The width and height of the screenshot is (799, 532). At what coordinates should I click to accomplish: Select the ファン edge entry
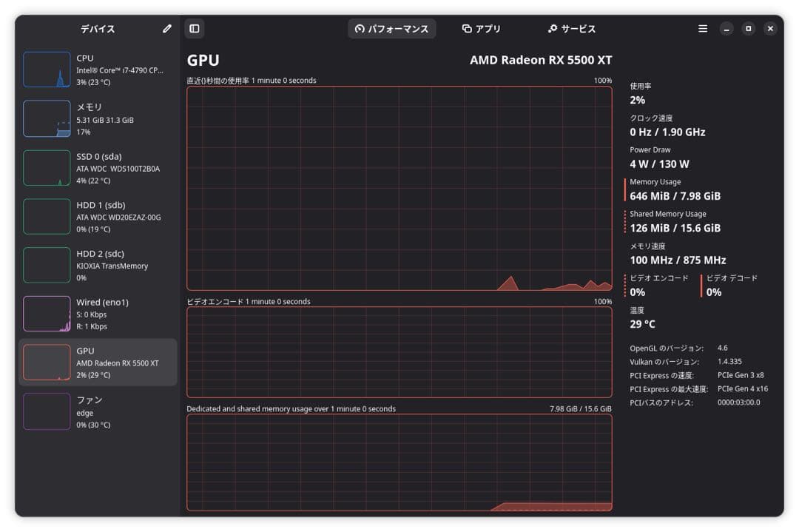98,411
